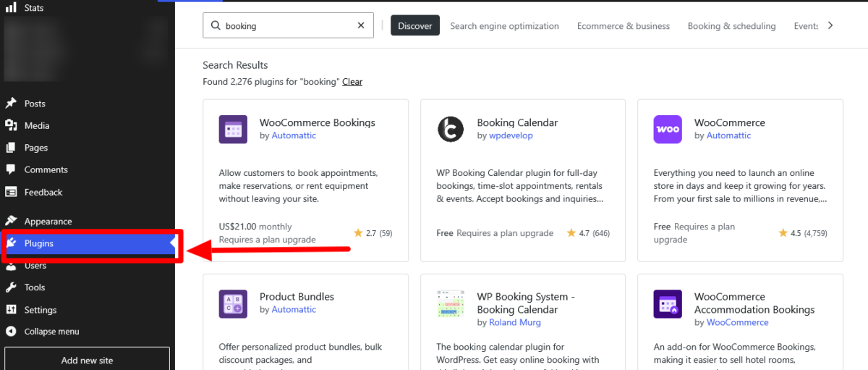The height and width of the screenshot is (370, 868).
Task: Click the search magnifier icon
Action: coord(216,25)
